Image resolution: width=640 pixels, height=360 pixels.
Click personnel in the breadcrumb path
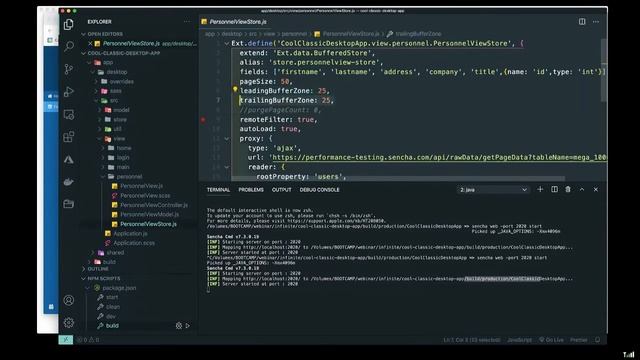point(294,34)
